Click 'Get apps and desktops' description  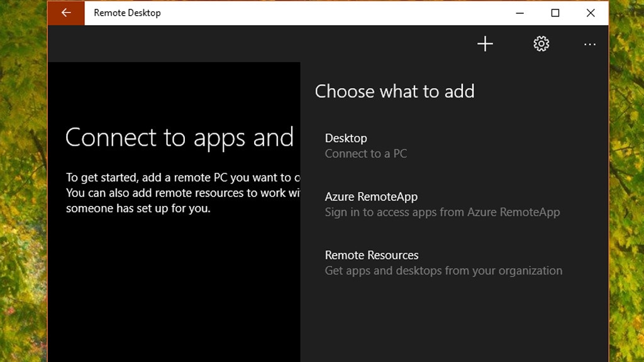coord(443,271)
